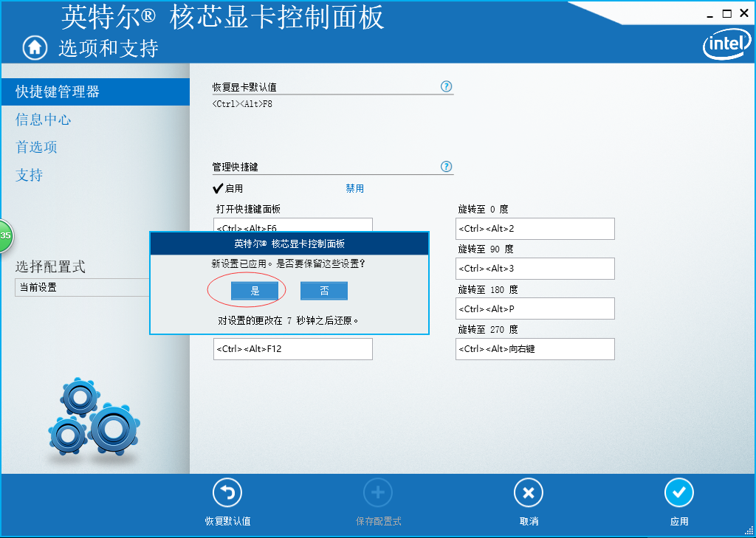Open help icon for 管理快捷键
This screenshot has height=538, width=756.
447,167
